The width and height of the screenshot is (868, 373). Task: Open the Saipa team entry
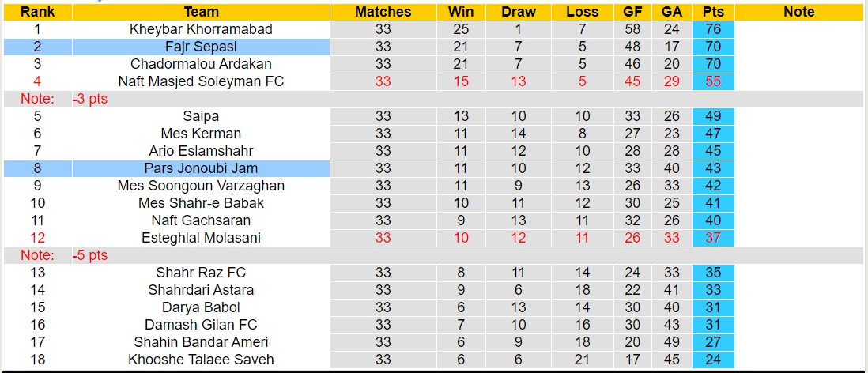point(201,116)
